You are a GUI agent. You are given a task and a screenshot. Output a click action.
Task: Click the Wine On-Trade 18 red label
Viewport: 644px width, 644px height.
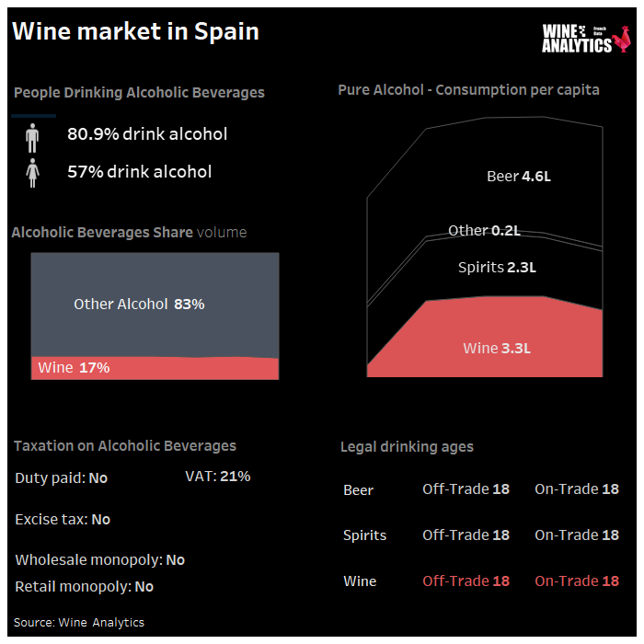click(577, 581)
